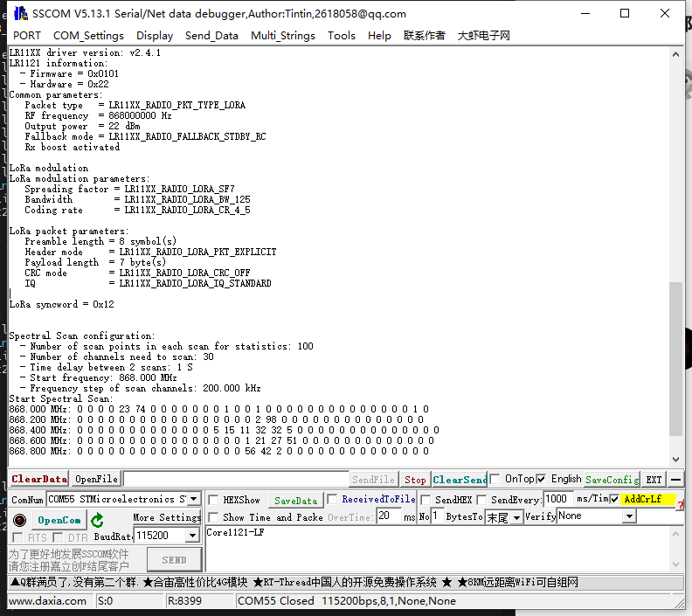The height and width of the screenshot is (616, 692).
Task: Click the send text box containing Core1121-LF
Action: tap(438, 549)
